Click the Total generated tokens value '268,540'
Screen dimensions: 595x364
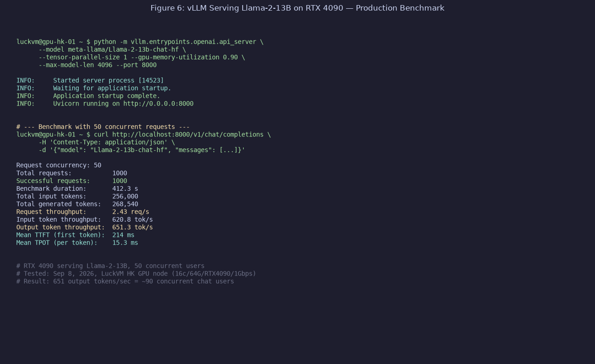click(125, 205)
